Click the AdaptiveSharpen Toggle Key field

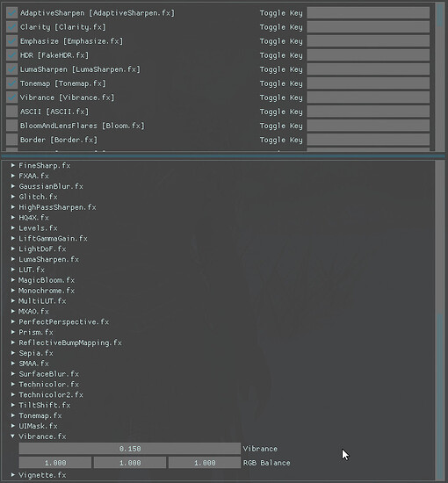[x=368, y=13]
